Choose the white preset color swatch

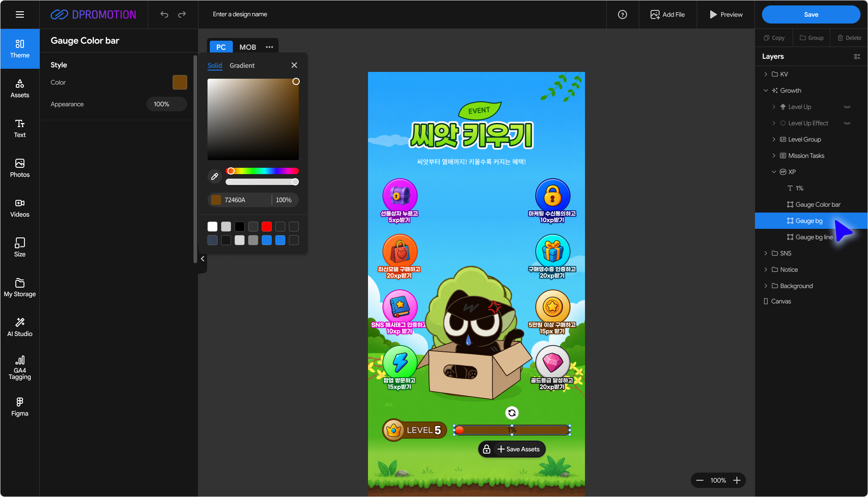pos(212,227)
